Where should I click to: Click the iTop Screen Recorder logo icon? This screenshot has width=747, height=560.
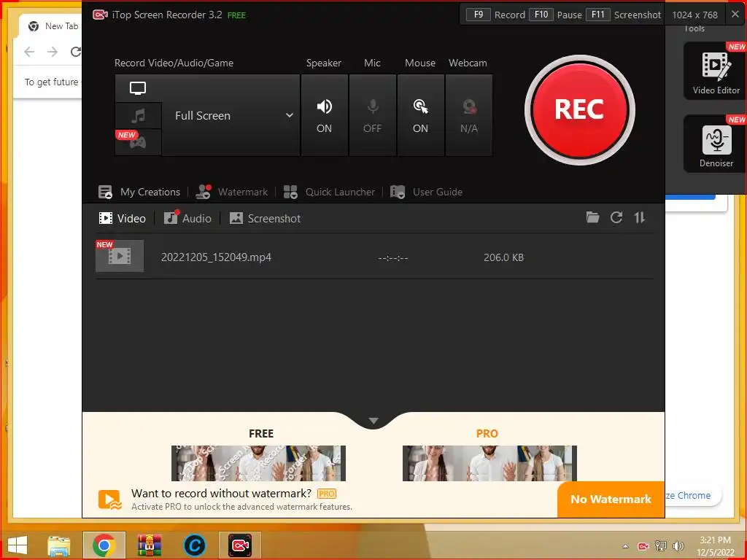(100, 15)
